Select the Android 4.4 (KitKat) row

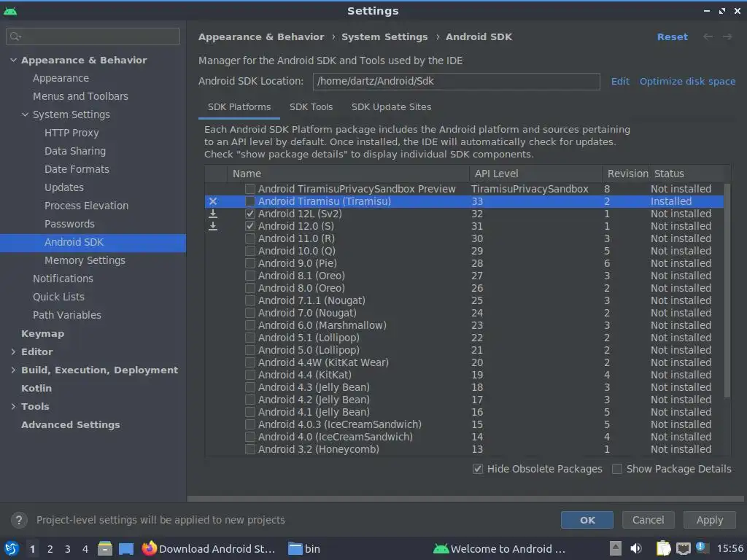click(x=464, y=375)
